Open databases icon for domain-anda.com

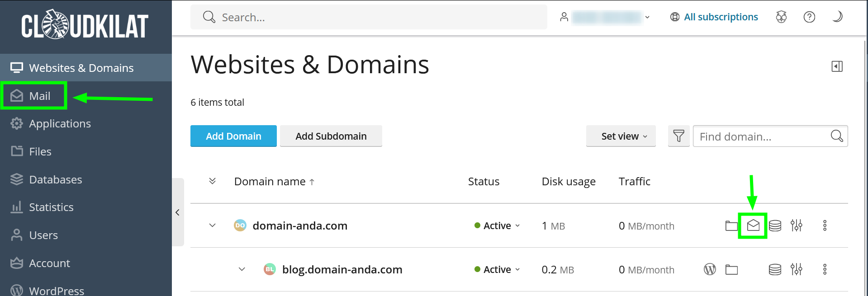tap(775, 226)
